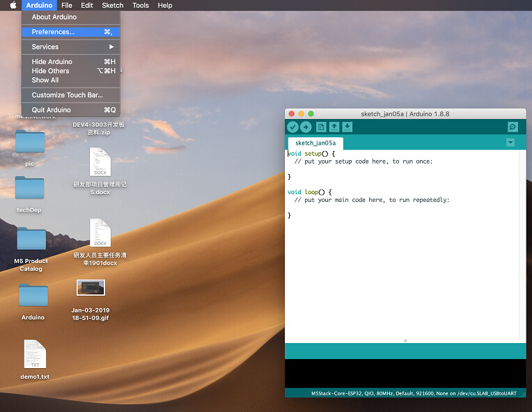Choose Show All menu entry
This screenshot has width=532, height=412.
pos(70,80)
